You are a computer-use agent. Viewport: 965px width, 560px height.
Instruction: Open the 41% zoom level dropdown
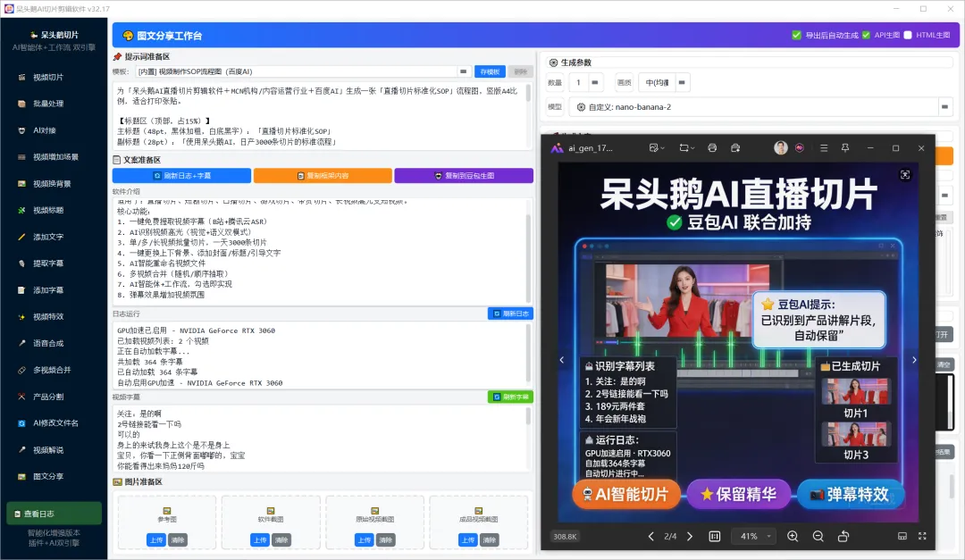[x=754, y=537]
